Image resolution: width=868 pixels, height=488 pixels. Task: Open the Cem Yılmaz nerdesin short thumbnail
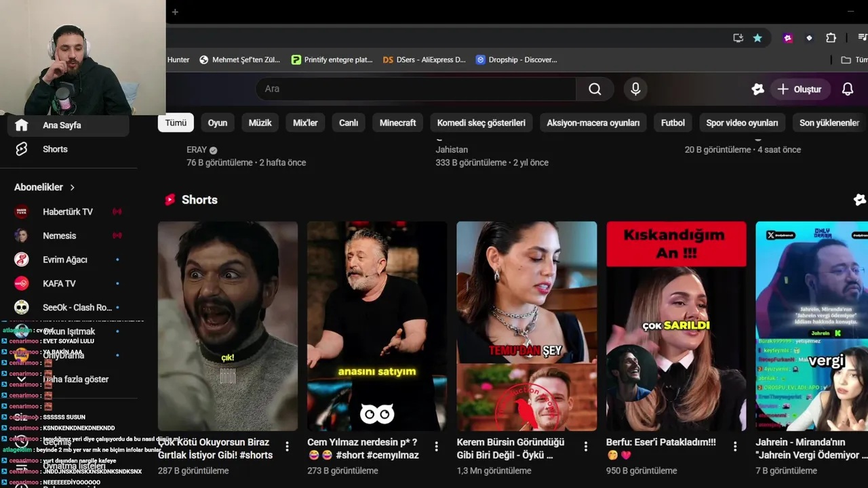click(377, 326)
